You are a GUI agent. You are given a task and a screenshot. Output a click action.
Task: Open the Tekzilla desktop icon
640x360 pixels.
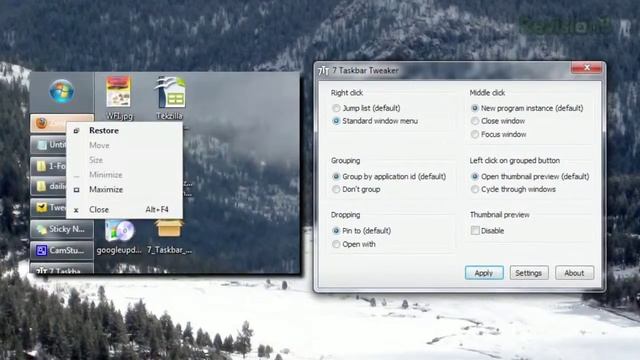point(169,98)
